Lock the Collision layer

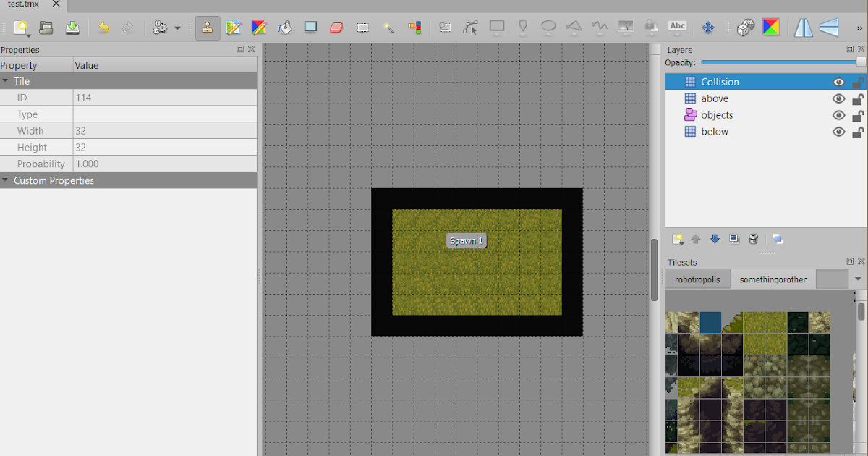coord(858,82)
